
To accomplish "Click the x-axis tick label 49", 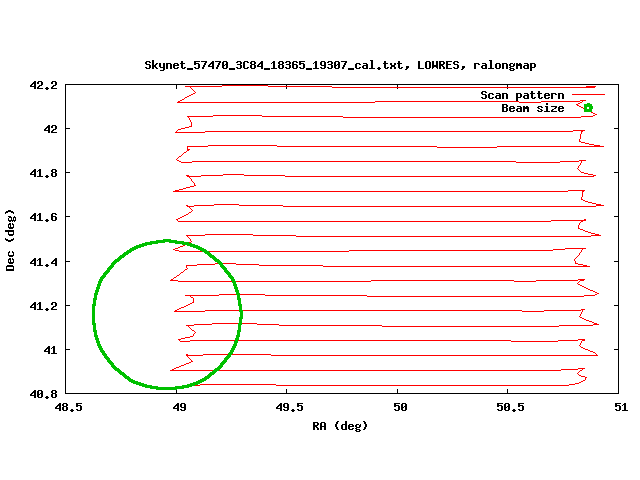I will coord(179,407).
